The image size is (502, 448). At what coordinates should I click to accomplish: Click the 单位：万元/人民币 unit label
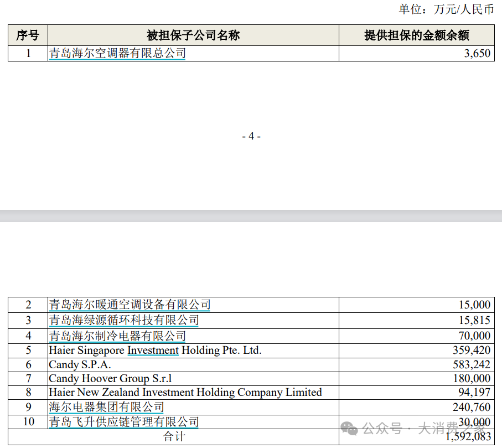point(446,9)
